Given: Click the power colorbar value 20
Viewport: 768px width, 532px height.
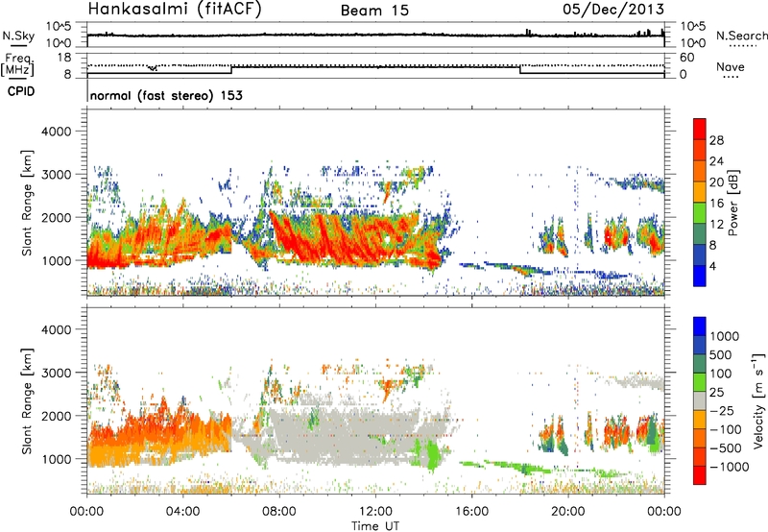Looking at the screenshot, I should tap(716, 182).
